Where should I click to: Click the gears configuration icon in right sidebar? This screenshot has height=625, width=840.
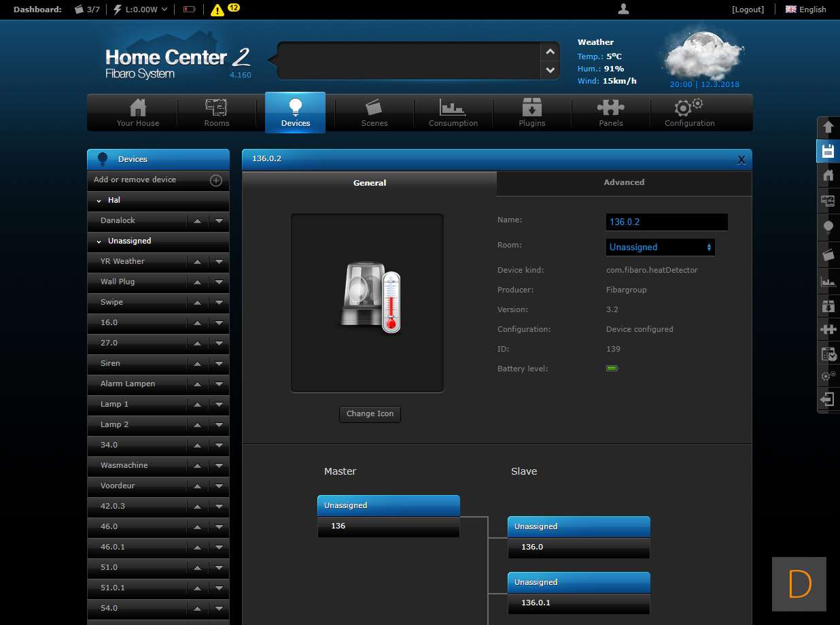coord(828,375)
